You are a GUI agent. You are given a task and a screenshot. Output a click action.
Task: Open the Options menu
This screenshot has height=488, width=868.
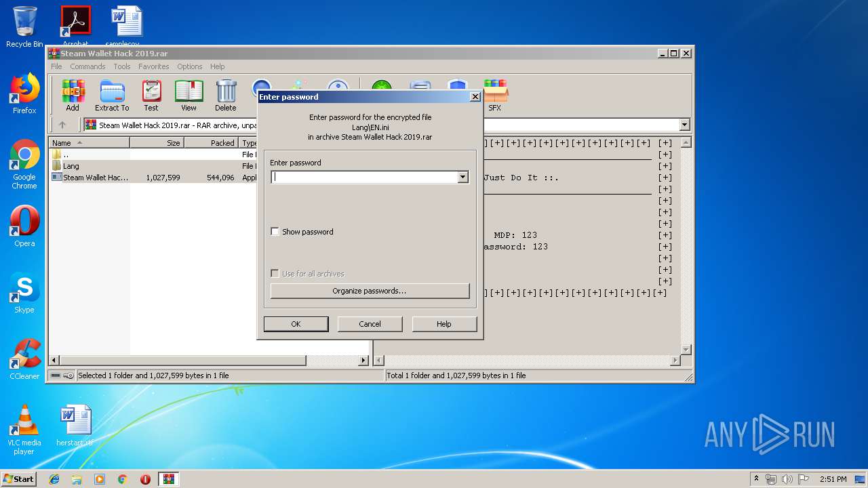pos(190,66)
